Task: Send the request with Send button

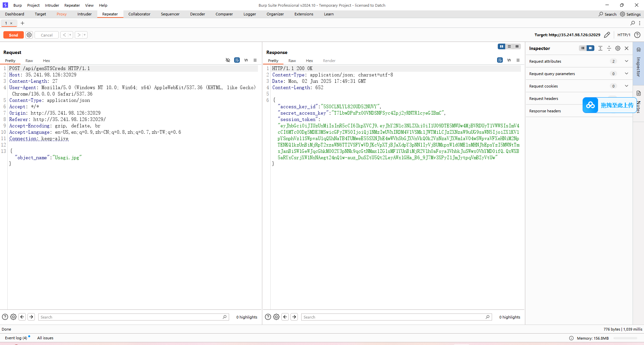Action: (13, 35)
